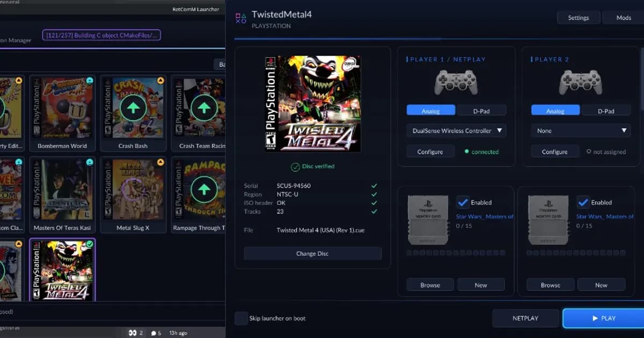
Task: Click the green checkmark in the Tracks row
Action: pyautogui.click(x=374, y=211)
